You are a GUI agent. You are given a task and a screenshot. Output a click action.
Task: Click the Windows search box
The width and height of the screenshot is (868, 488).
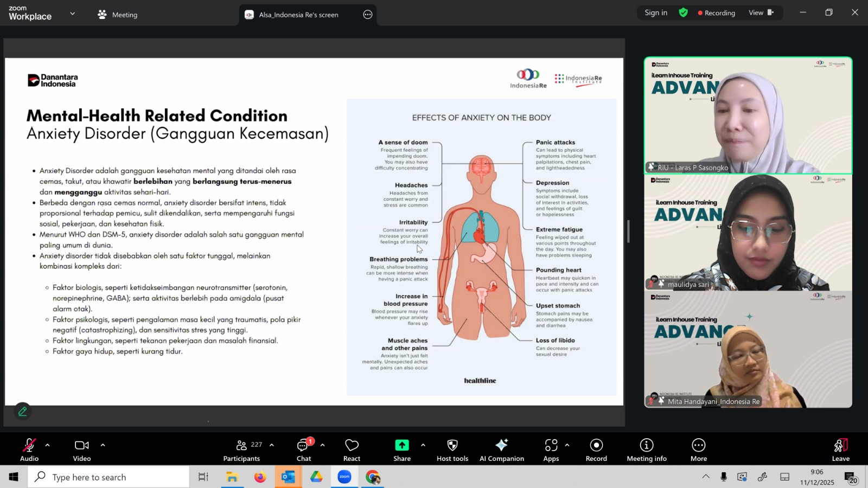coord(108,477)
